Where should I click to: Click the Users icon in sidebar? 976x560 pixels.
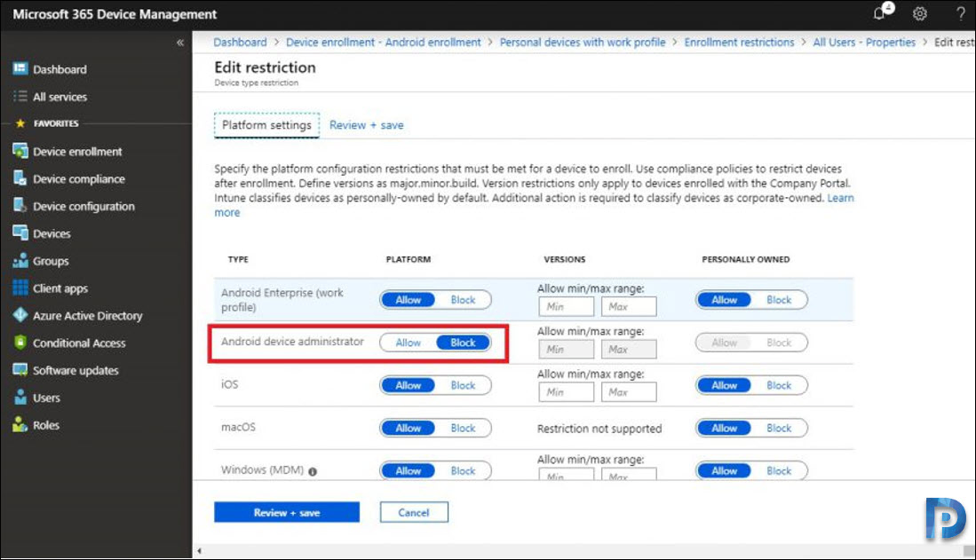click(x=20, y=397)
